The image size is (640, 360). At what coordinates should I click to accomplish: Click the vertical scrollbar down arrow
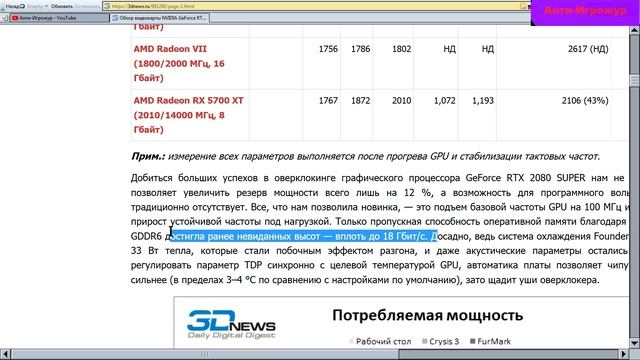coord(634,343)
